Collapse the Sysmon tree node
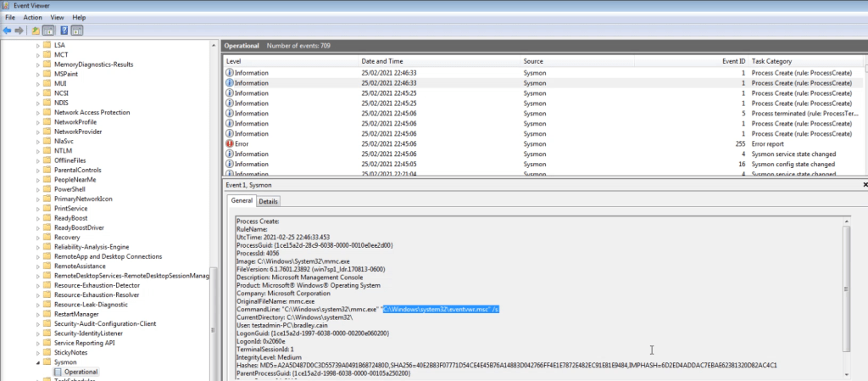 click(x=37, y=361)
